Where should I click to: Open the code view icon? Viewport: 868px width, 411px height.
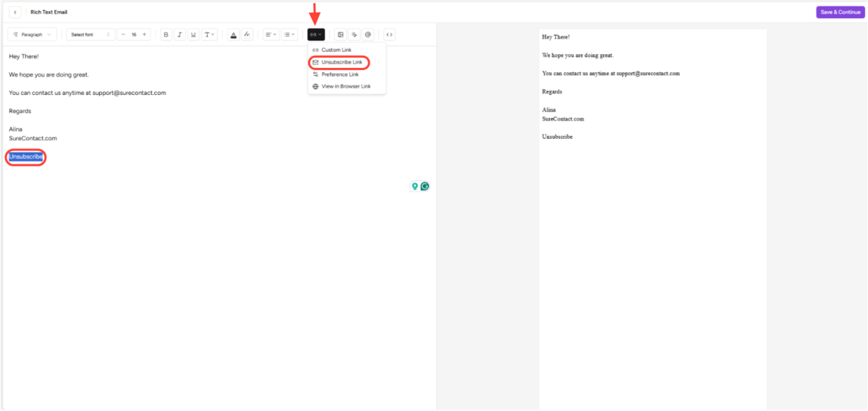pyautogui.click(x=389, y=35)
